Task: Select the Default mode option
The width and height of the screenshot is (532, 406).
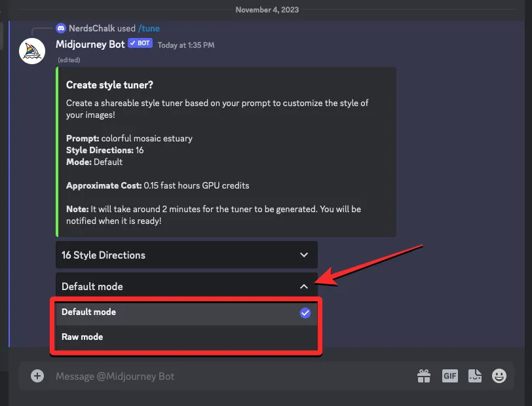Action: tap(186, 312)
